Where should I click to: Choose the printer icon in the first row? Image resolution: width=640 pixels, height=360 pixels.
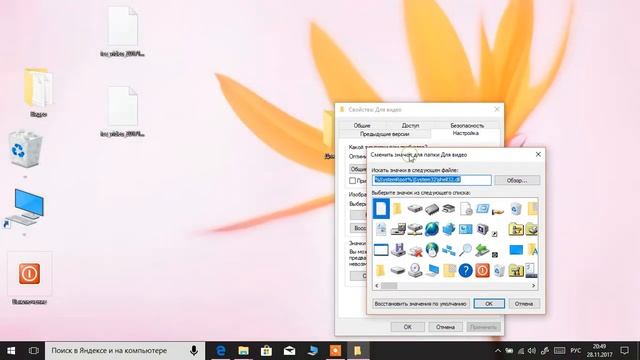448,209
